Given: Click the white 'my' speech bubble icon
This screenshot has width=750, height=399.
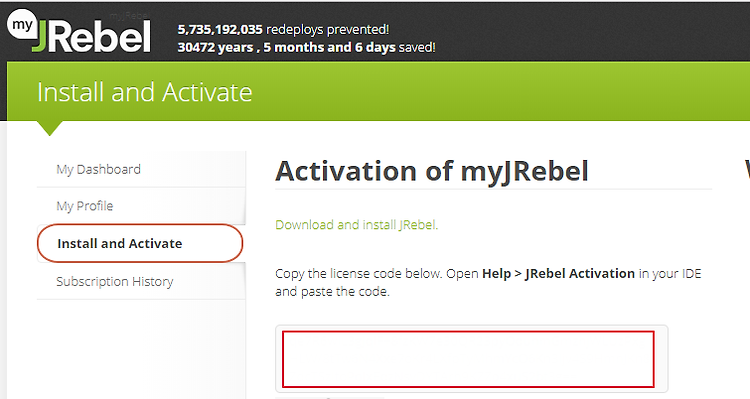Looking at the screenshot, I should pyautogui.click(x=22, y=25).
